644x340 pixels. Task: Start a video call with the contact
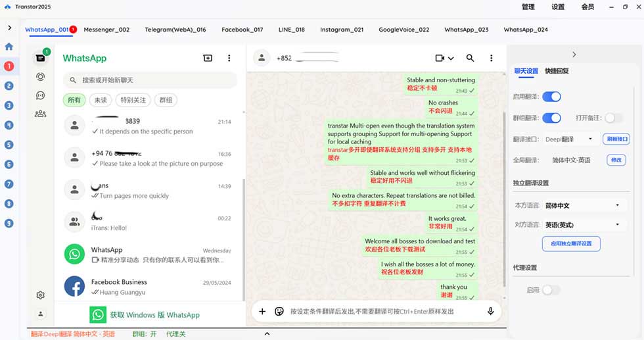pyautogui.click(x=440, y=59)
